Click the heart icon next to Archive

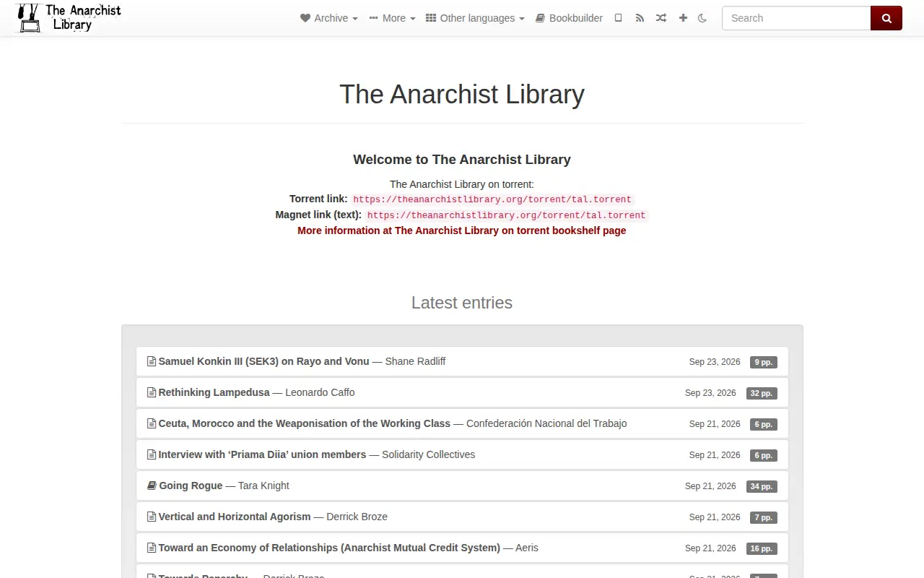(305, 18)
